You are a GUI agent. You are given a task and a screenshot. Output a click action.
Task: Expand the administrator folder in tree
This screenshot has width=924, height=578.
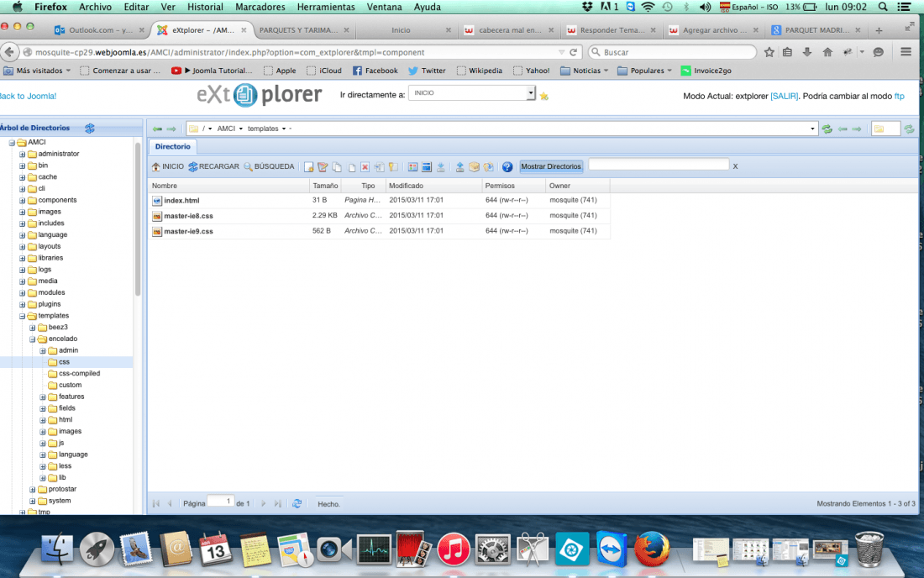(23, 155)
